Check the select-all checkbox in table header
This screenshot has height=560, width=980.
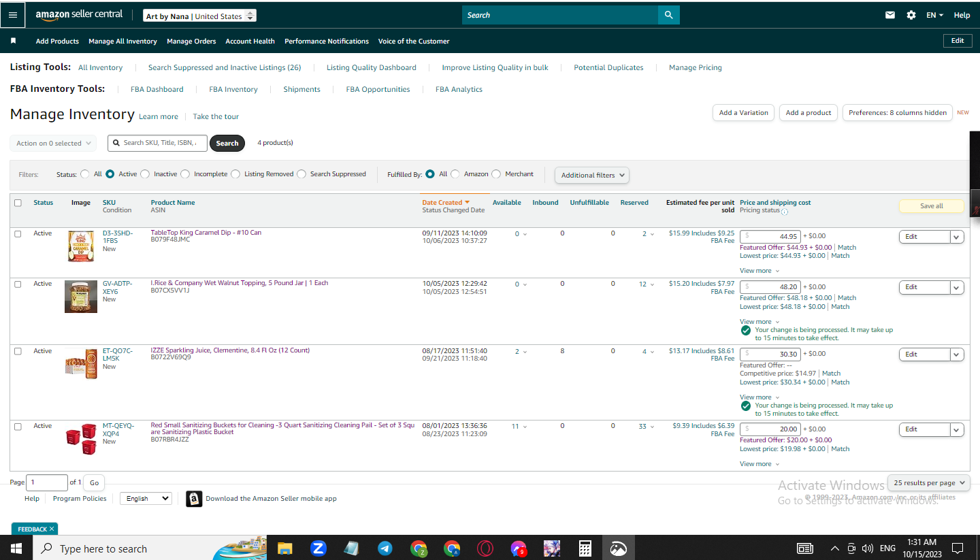tap(18, 203)
